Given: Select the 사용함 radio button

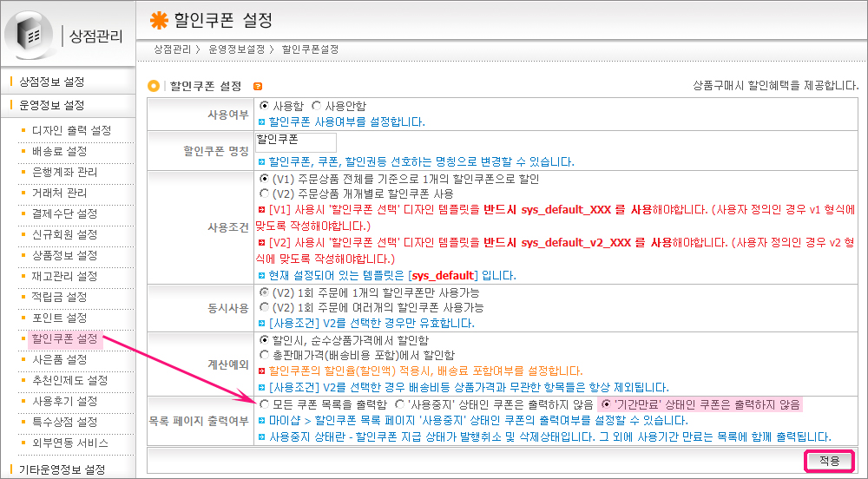Looking at the screenshot, I should click(x=264, y=106).
